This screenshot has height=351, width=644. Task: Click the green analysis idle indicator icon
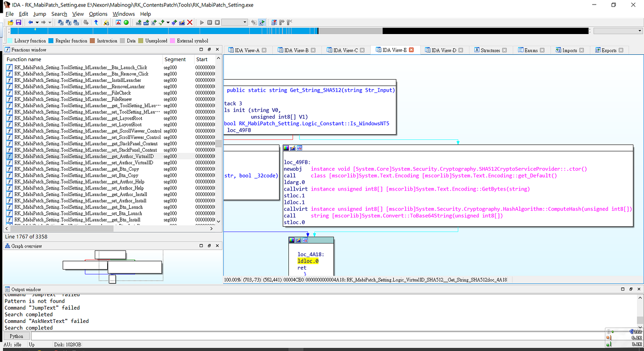(126, 22)
